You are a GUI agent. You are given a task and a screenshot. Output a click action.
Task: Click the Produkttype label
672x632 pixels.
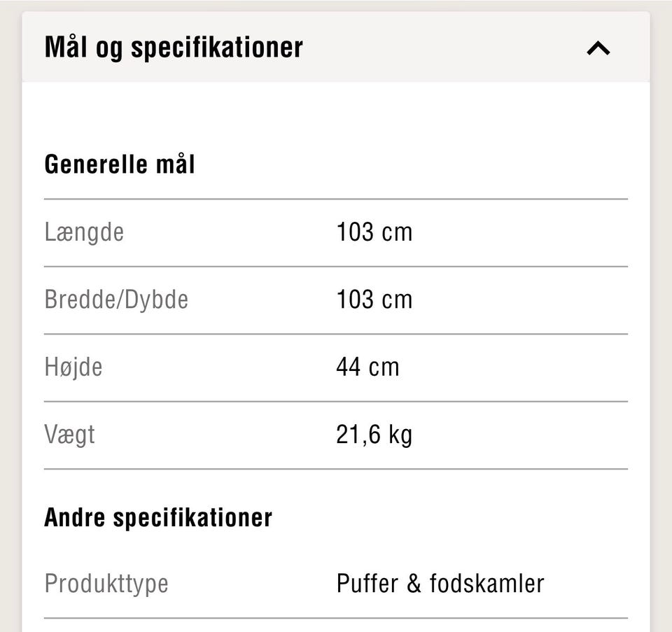tap(106, 583)
